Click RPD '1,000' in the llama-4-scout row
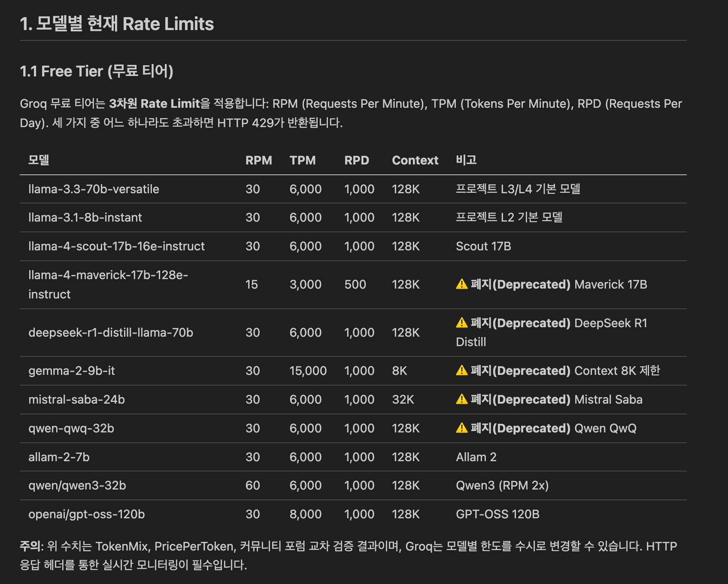This screenshot has height=584, width=728. coord(359,246)
